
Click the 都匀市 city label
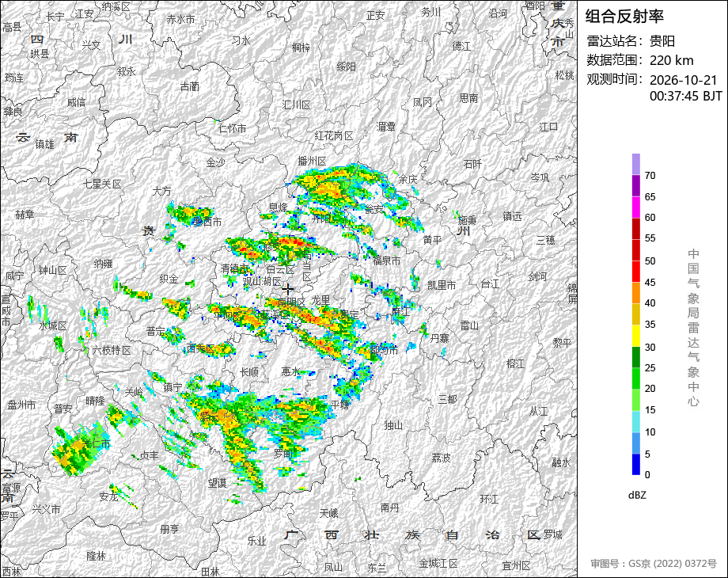(x=384, y=349)
